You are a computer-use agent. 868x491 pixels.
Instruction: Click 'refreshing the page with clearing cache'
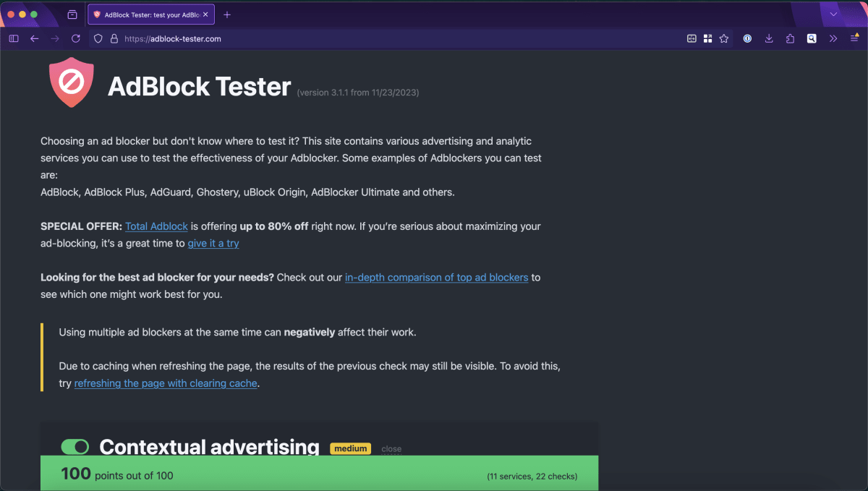click(x=166, y=383)
